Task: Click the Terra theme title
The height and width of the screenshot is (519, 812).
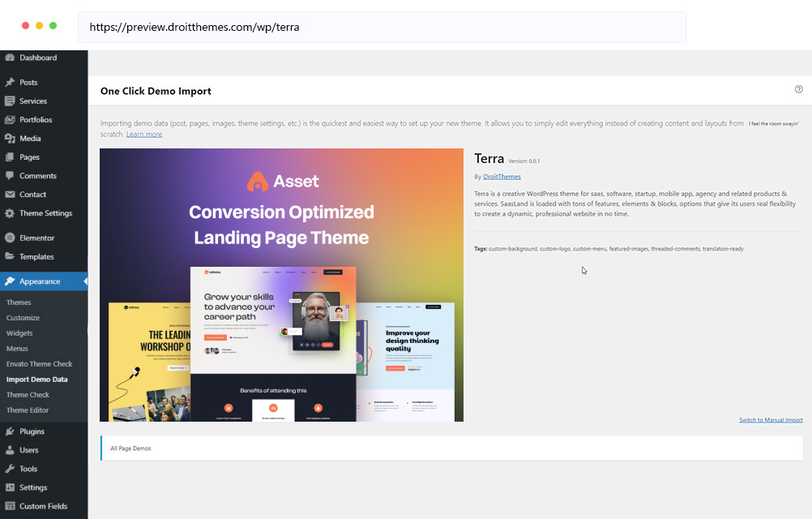Action: (x=489, y=158)
